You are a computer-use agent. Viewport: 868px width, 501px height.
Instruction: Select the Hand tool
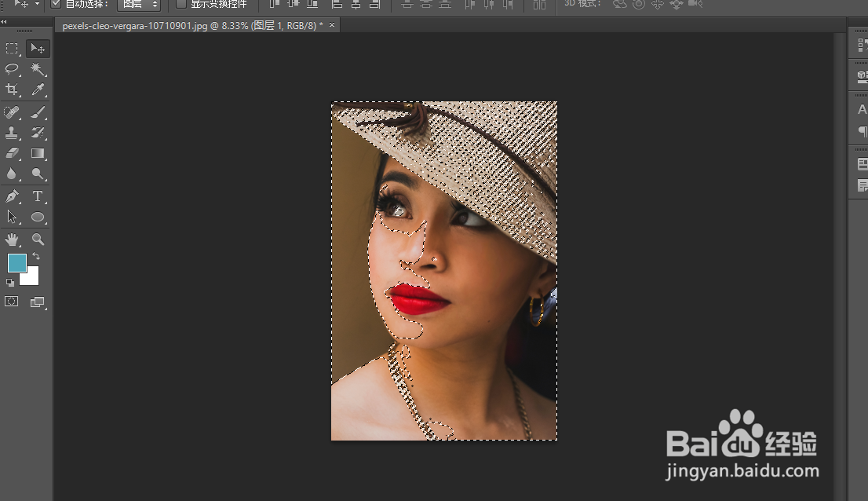click(13, 240)
